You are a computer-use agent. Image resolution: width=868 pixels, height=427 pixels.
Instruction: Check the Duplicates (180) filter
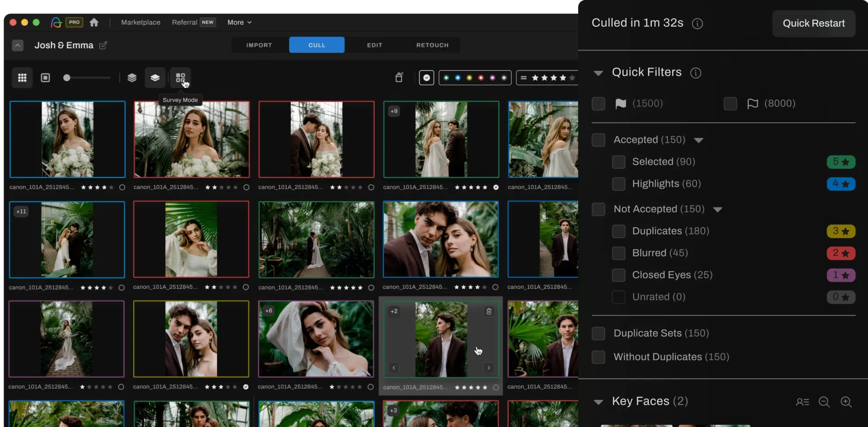tap(618, 231)
